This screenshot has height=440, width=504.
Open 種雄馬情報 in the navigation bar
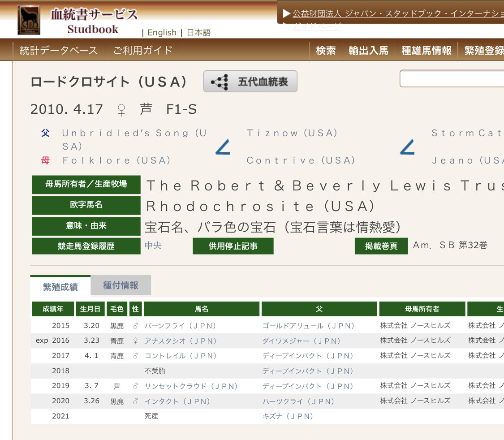[426, 51]
